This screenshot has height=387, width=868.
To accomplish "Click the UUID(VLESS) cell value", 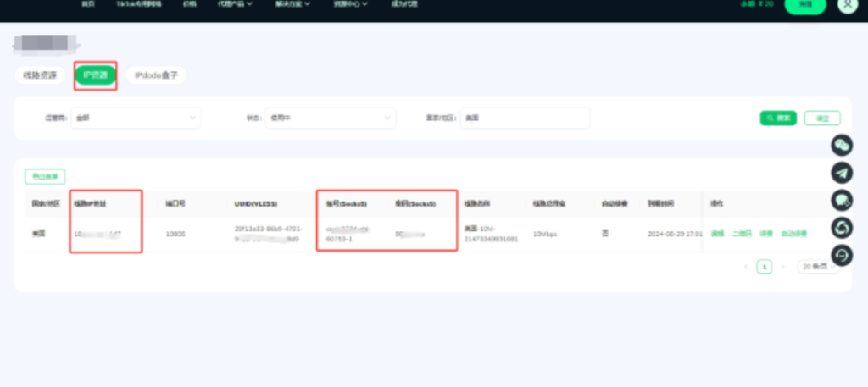I will (267, 234).
